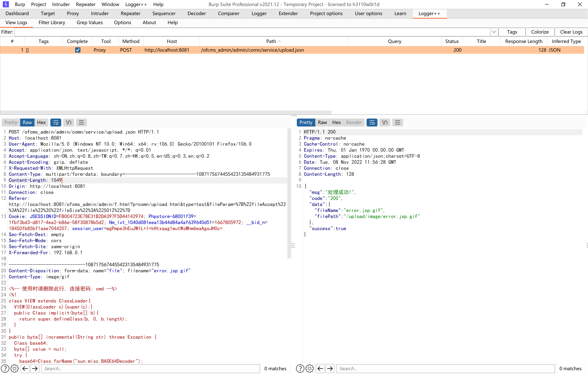This screenshot has width=588, height=374.
Task: Uncheck the Complete checkbox for log entry 1
Action: click(x=78, y=50)
